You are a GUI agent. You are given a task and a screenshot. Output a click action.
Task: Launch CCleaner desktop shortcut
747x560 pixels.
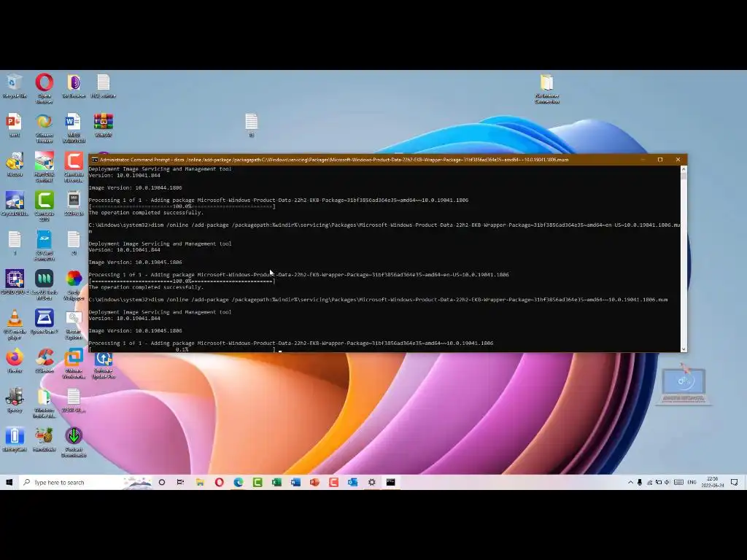pos(44,360)
